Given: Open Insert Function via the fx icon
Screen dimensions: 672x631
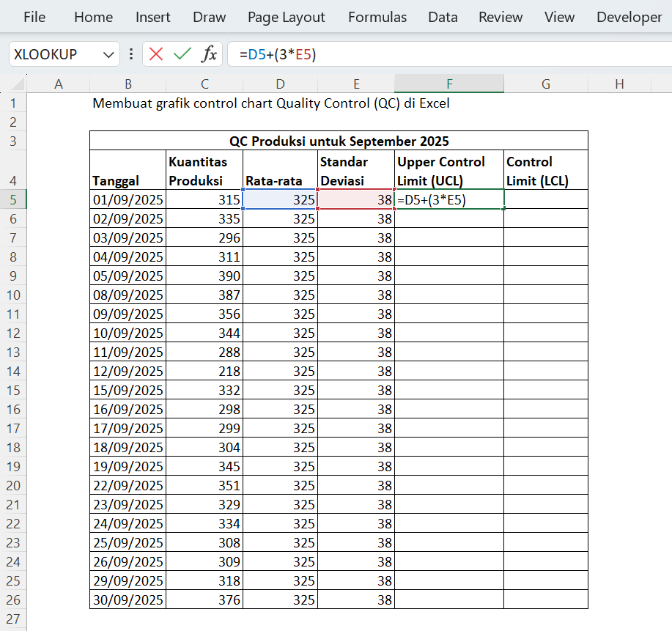Looking at the screenshot, I should (210, 54).
